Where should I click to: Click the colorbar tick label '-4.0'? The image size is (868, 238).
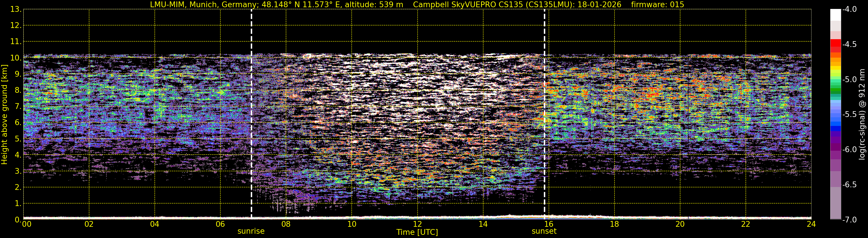tap(850, 10)
